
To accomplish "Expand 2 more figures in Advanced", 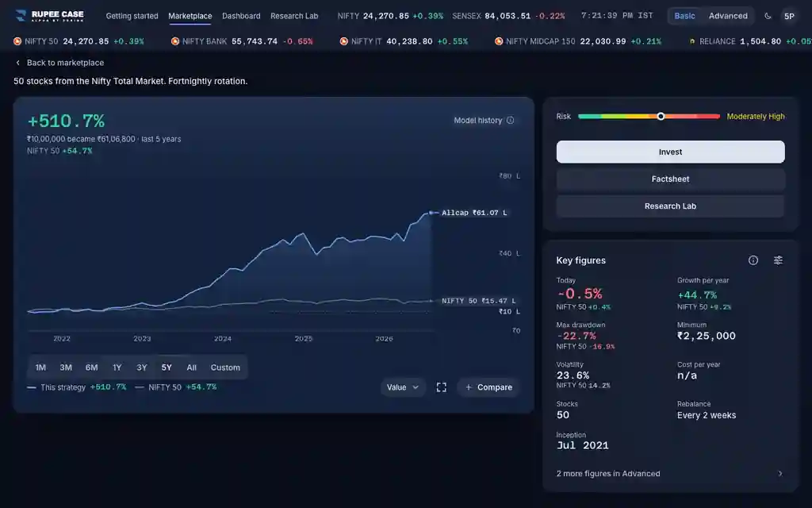I will coord(669,473).
